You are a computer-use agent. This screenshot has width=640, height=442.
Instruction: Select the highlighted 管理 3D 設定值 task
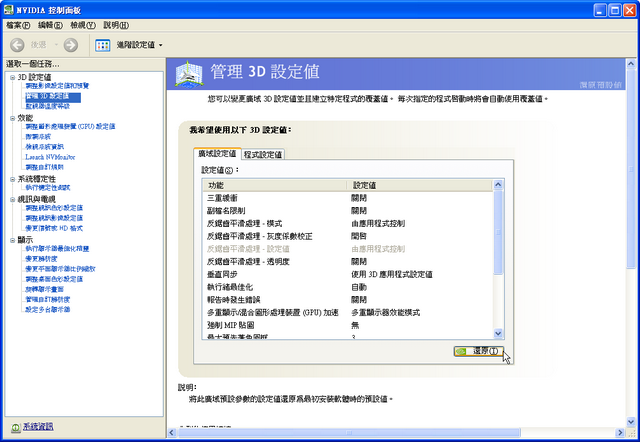[x=53, y=96]
